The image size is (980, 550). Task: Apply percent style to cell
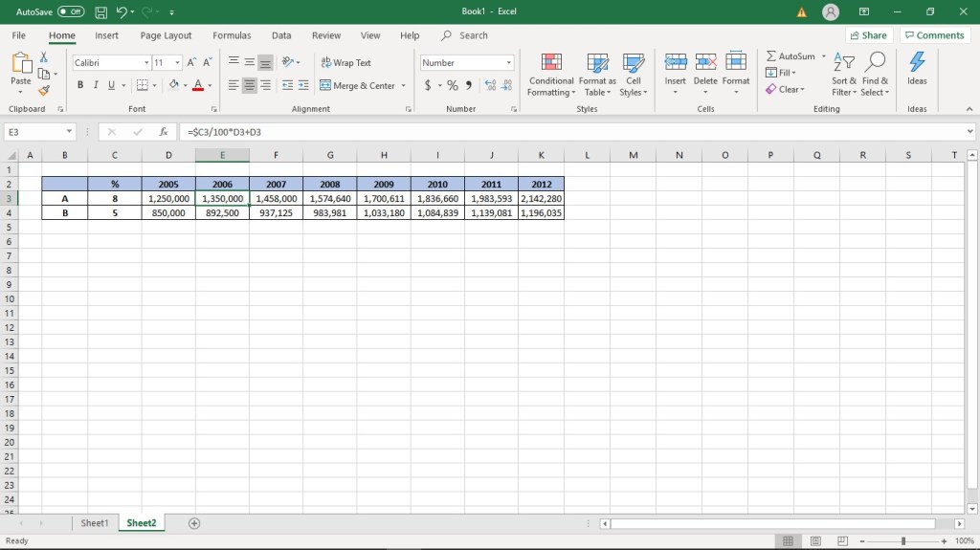coord(453,85)
